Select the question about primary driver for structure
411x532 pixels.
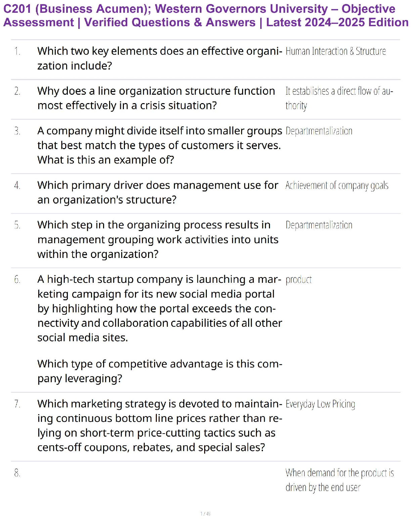click(x=158, y=192)
